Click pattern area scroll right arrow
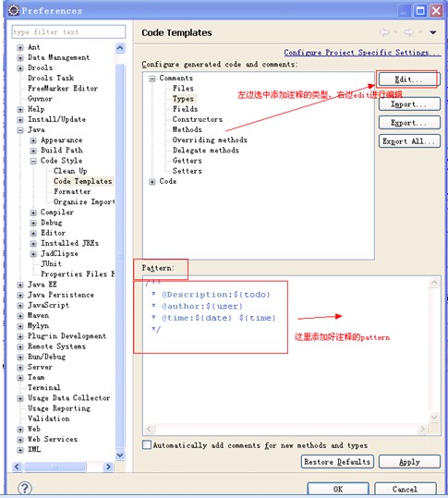This screenshot has height=498, width=448. point(422,429)
